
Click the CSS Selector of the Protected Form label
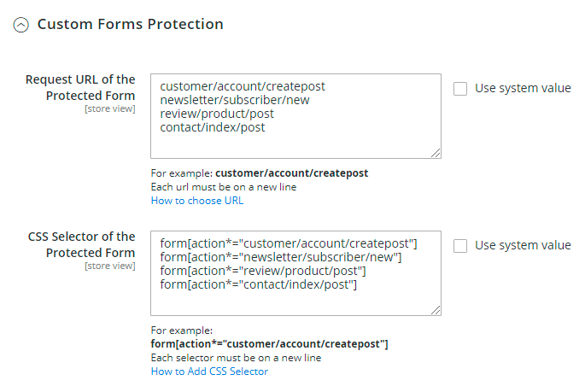pos(81,244)
